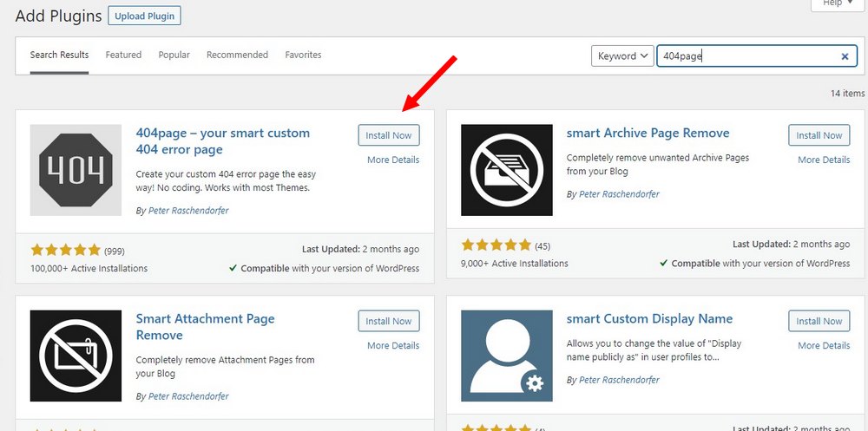
Task: Open the Help dropdown tab
Action: (x=837, y=3)
